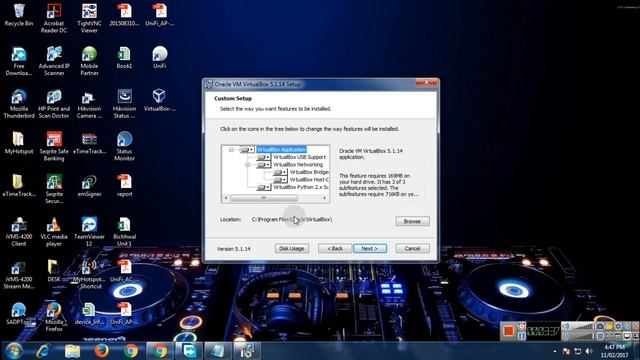Open feature dropdown for VirtualBox USB Support
Screen dimensions: 640x360
[x=264, y=157]
